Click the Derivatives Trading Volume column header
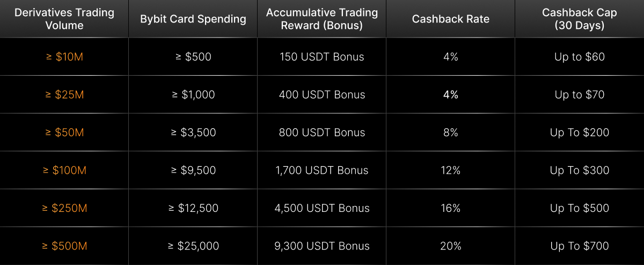644x265 pixels. [64, 19]
